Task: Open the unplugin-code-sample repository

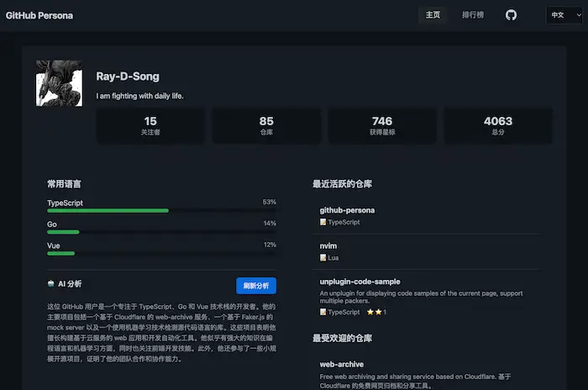Action: [x=360, y=282]
